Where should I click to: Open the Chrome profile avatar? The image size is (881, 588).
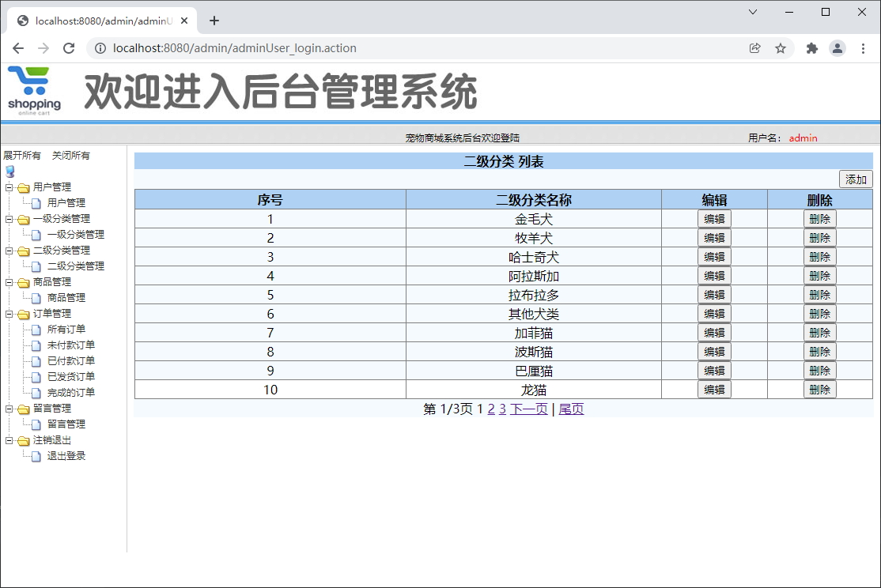click(838, 48)
